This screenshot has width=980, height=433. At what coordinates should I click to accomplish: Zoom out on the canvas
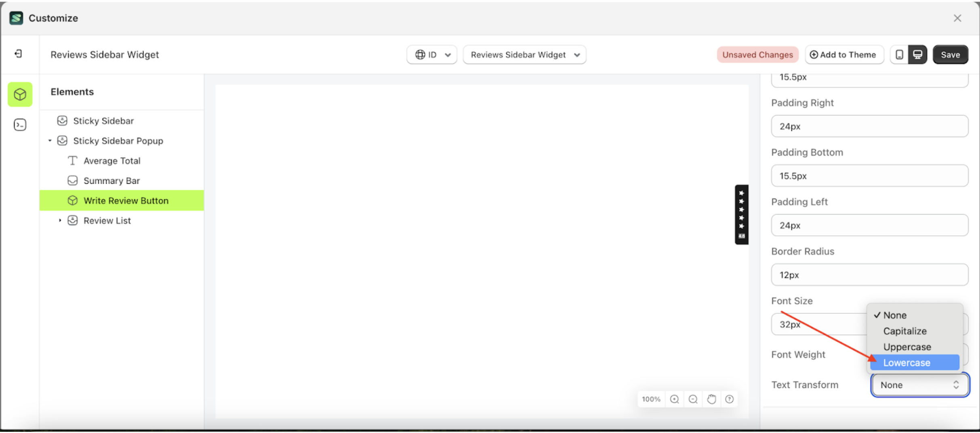(693, 399)
